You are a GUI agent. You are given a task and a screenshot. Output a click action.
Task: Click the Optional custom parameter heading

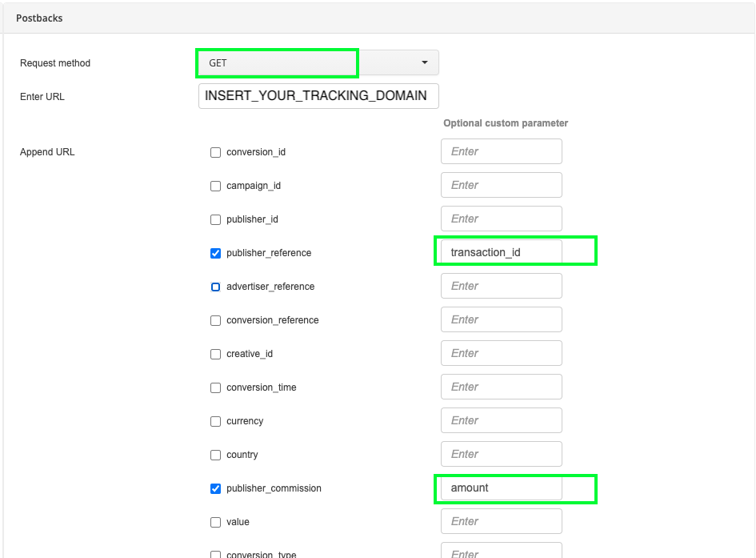pyautogui.click(x=506, y=123)
